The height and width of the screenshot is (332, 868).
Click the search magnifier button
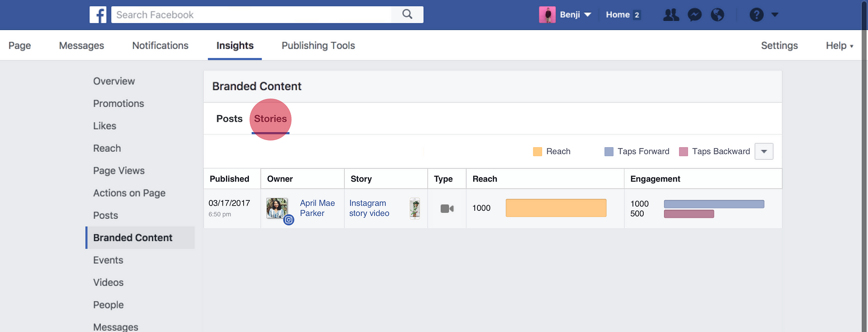(407, 15)
